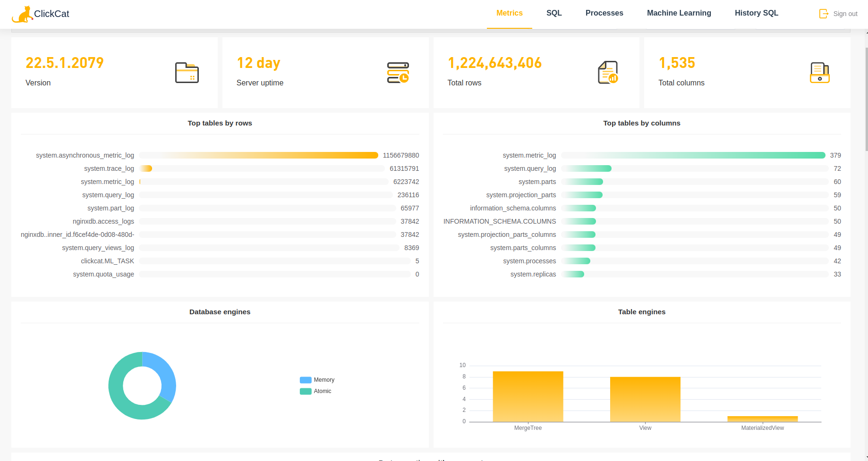Click system.asynchronous_metric_log progress bar

[x=259, y=155]
